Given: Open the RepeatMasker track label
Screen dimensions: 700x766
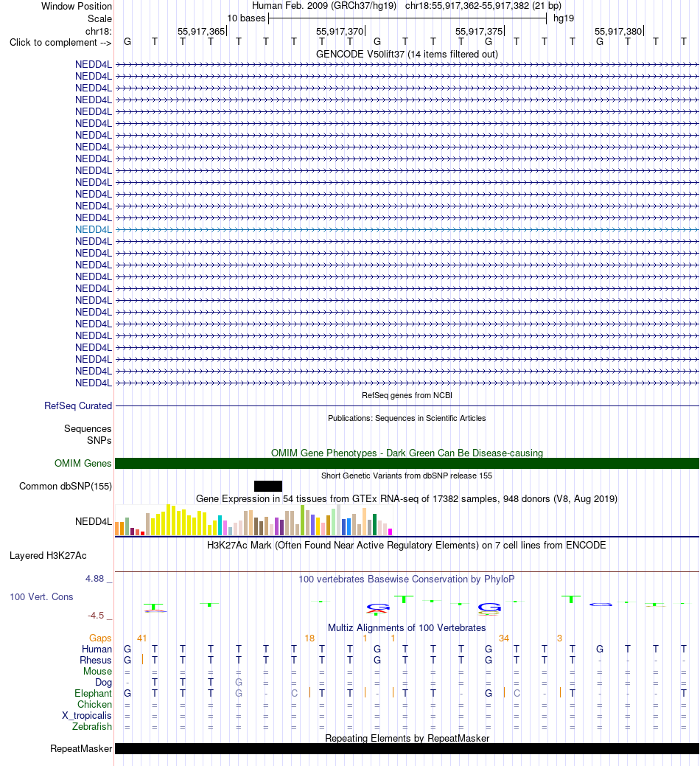Looking at the screenshot, I should click(x=81, y=749).
